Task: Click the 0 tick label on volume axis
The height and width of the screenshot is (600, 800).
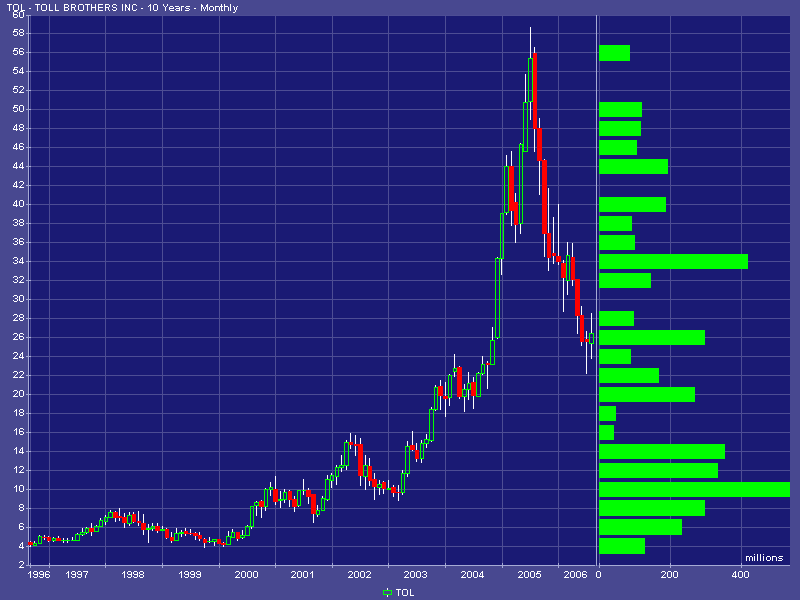Action: tap(599, 575)
